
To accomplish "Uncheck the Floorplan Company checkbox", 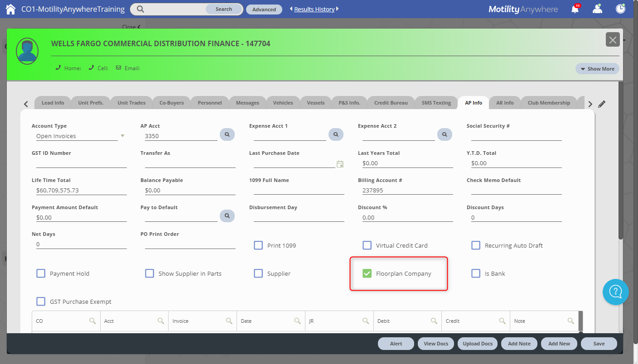I will pos(367,273).
